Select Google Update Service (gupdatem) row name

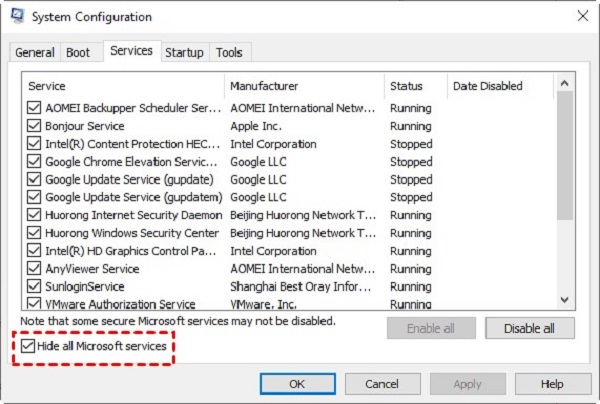click(x=134, y=197)
